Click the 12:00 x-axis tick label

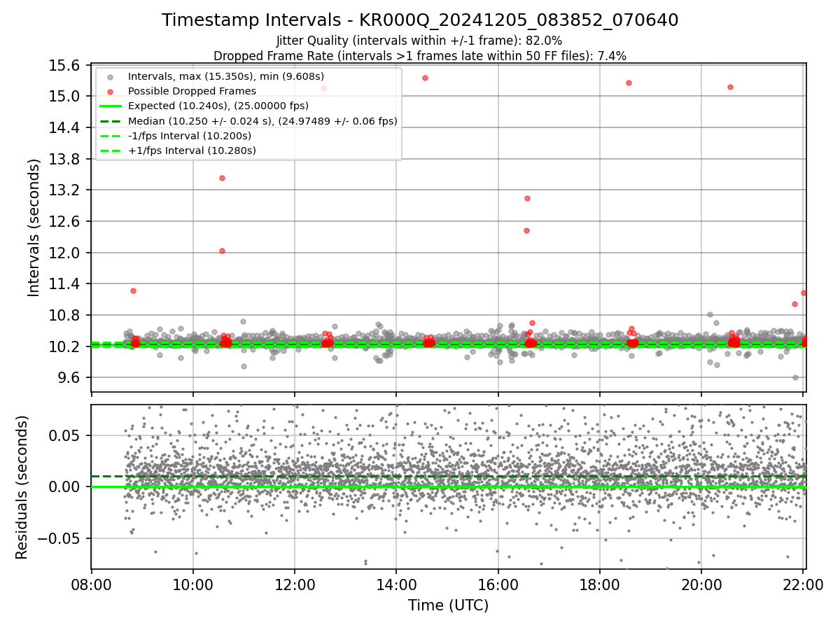pyautogui.click(x=295, y=584)
